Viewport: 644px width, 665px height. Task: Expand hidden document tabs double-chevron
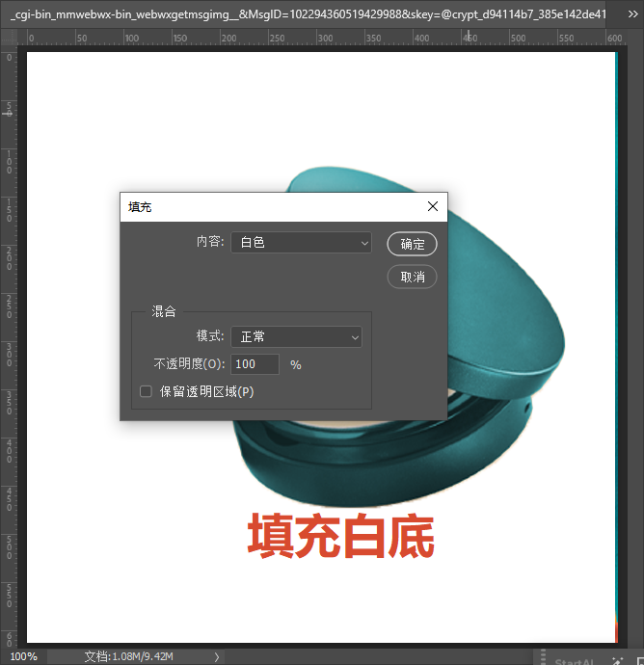pos(632,14)
